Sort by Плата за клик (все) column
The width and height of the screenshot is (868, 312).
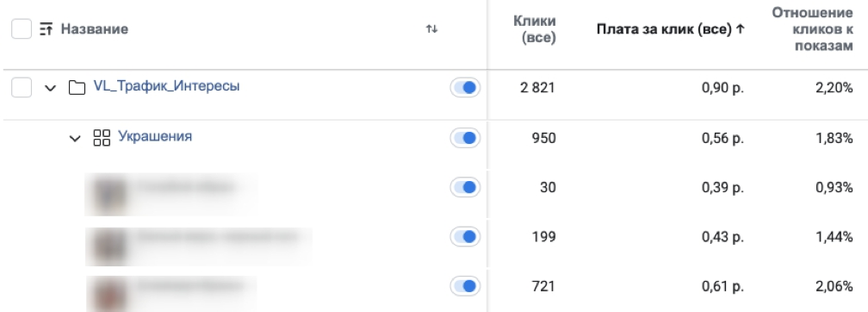click(670, 29)
